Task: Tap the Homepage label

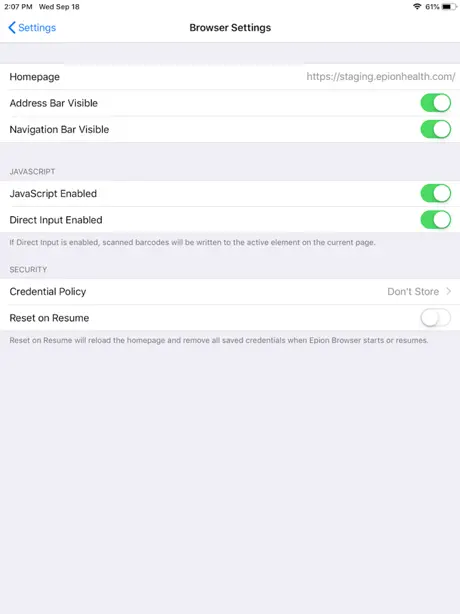Action: point(34,77)
